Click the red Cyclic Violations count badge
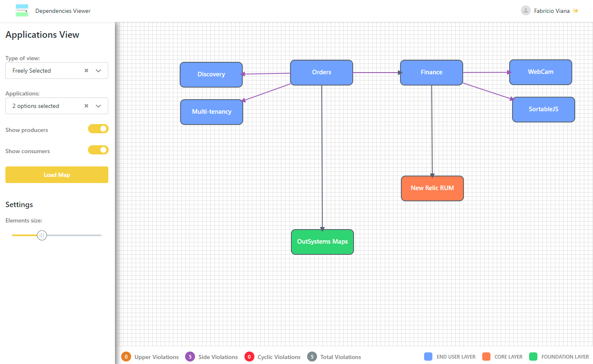 [249, 357]
